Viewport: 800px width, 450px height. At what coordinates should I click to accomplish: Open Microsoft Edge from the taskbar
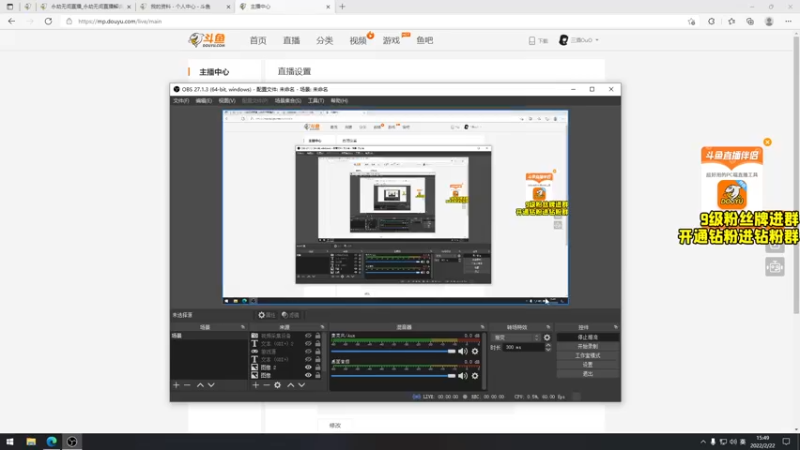pyautogui.click(x=52, y=442)
